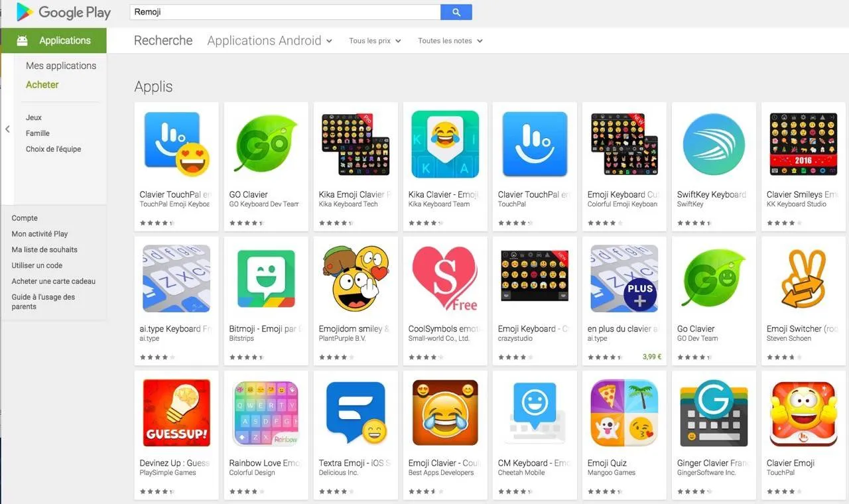
Task: Click the Google Play logo
Action: [x=64, y=12]
